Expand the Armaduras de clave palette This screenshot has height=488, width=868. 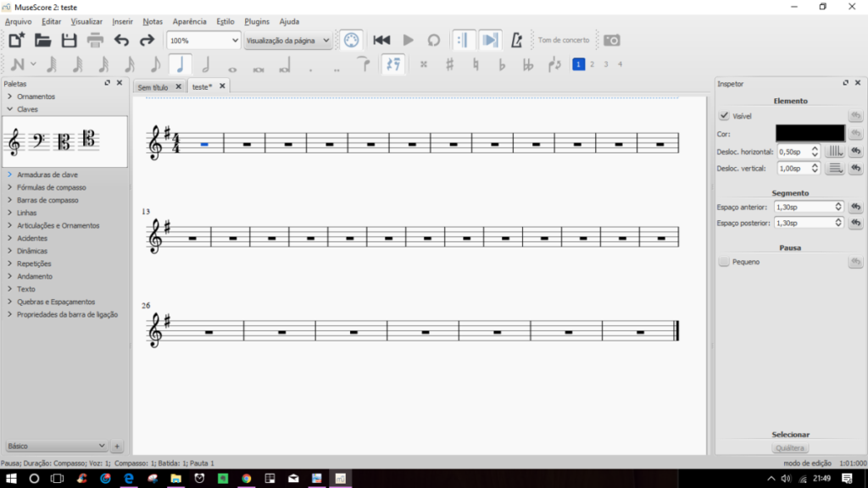pyautogui.click(x=47, y=175)
